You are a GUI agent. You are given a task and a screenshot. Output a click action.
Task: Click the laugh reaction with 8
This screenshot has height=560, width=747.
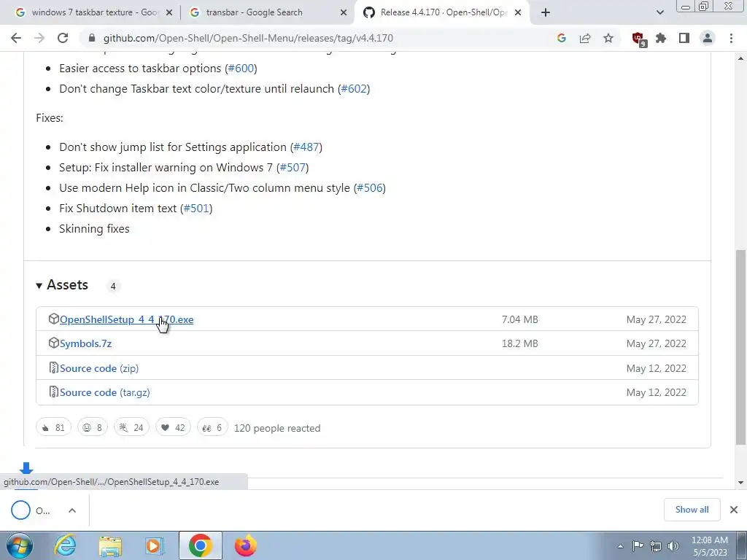pyautogui.click(x=93, y=427)
